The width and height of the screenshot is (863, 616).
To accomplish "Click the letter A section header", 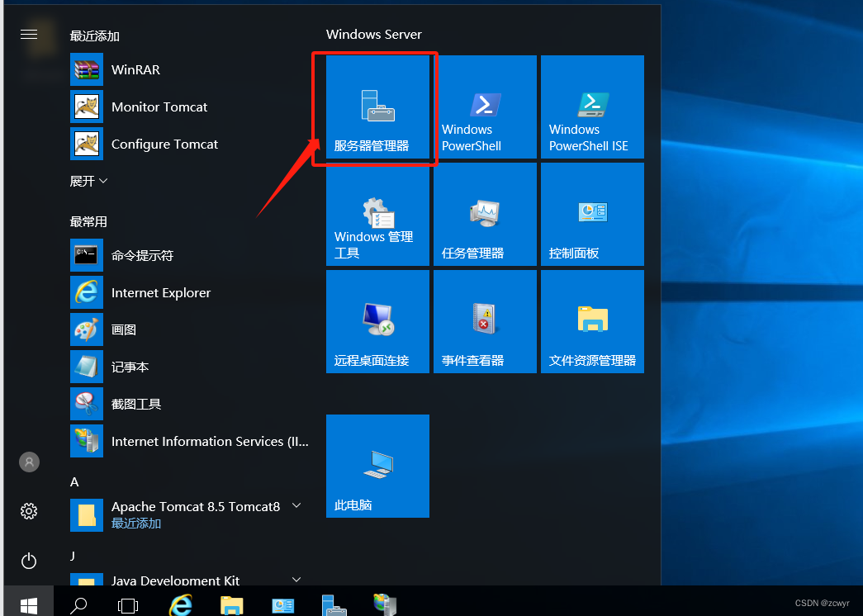I will point(74,482).
